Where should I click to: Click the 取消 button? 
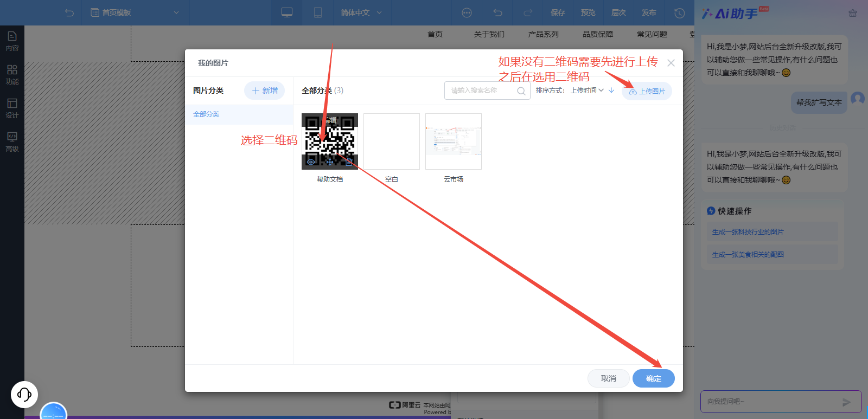609,378
